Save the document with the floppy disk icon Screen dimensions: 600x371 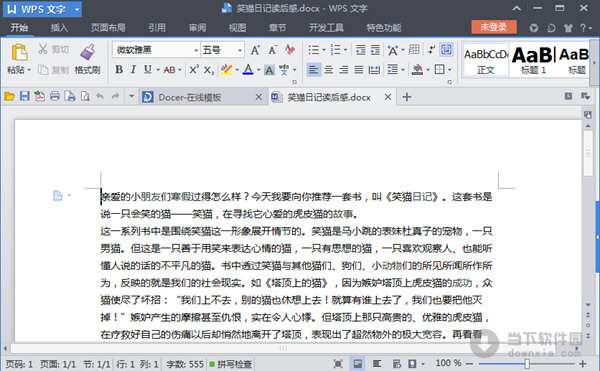coord(24,96)
